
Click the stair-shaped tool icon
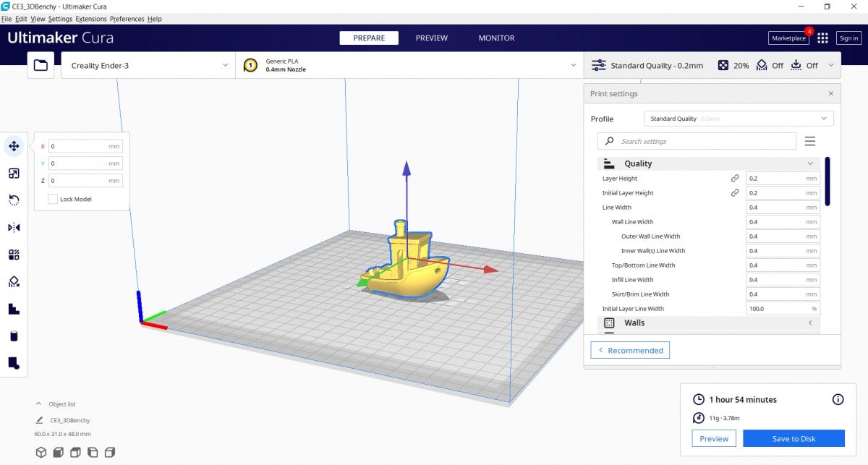click(14, 309)
